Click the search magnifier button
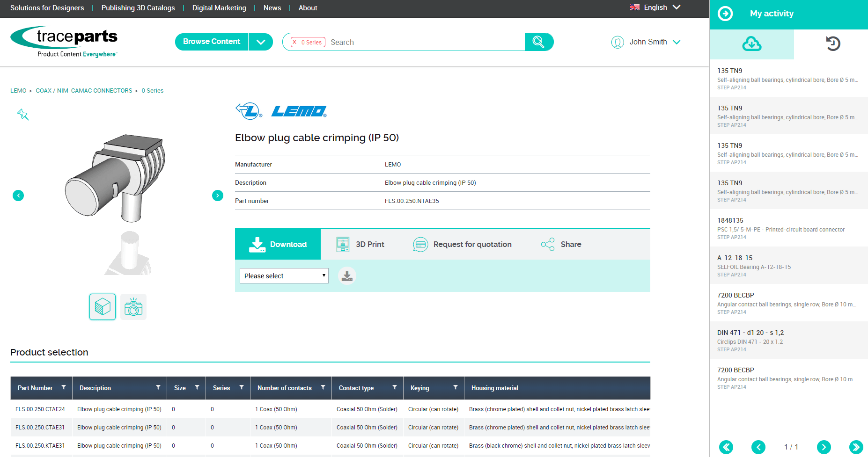868x457 pixels. click(539, 42)
